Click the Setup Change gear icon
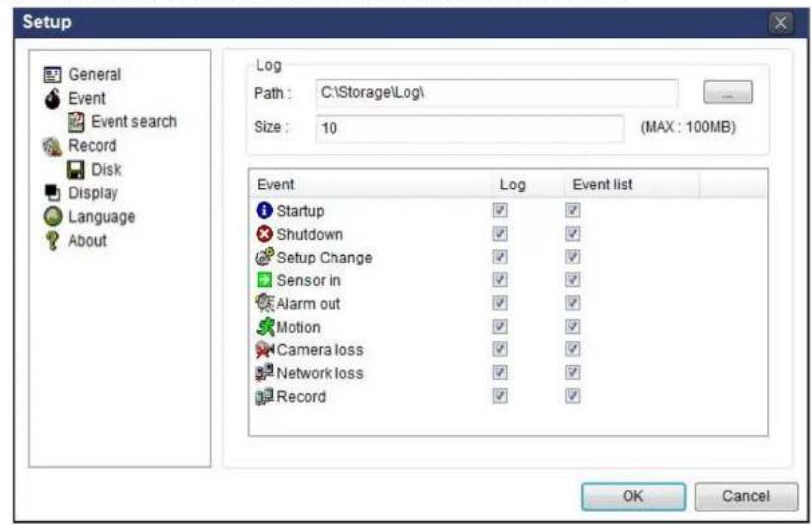Viewport: 812px width, 525px height. tap(264, 257)
